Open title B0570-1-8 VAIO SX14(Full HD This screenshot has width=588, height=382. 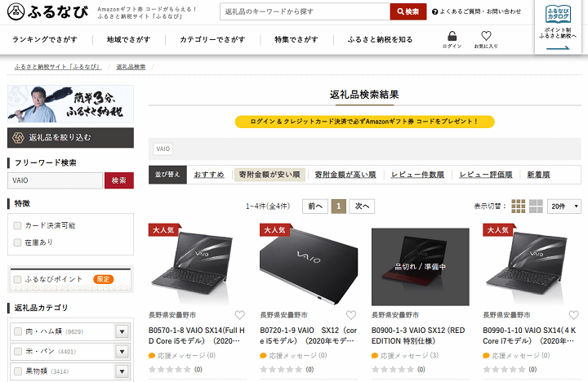tap(197, 335)
